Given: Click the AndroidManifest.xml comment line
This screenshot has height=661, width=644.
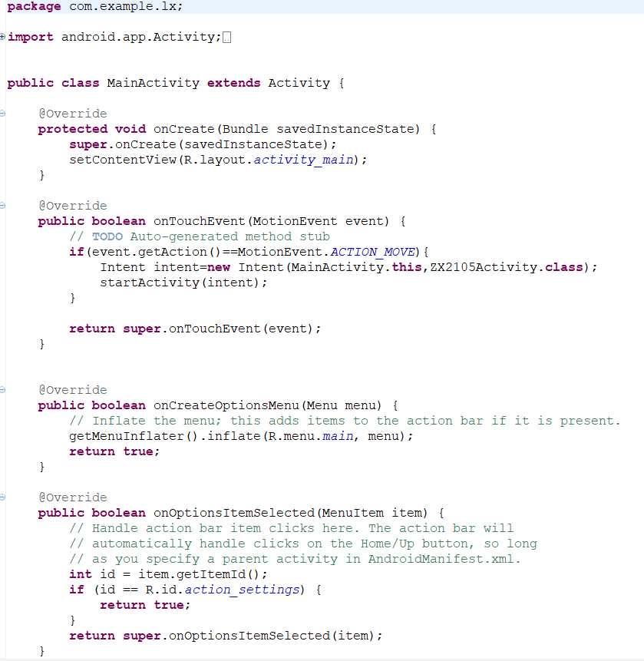Looking at the screenshot, I should tap(296, 559).
